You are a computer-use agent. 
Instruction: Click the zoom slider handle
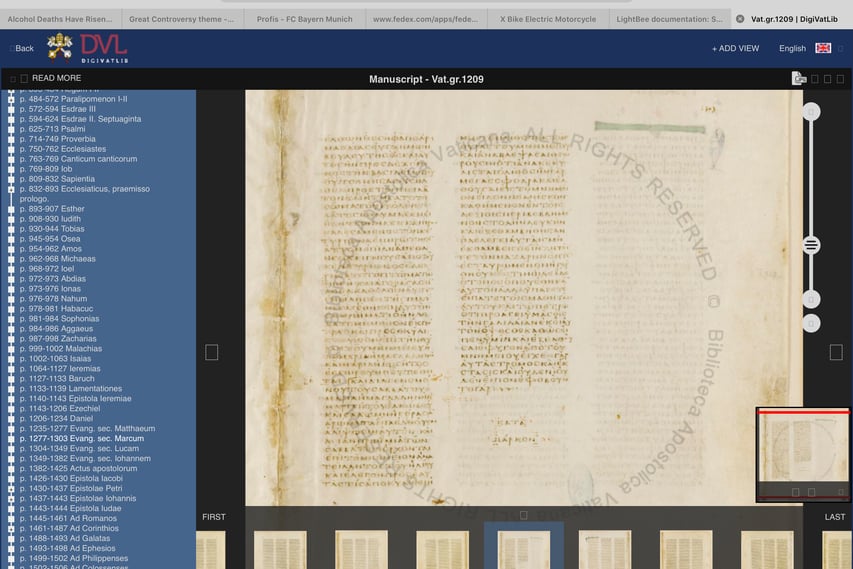[811, 245]
